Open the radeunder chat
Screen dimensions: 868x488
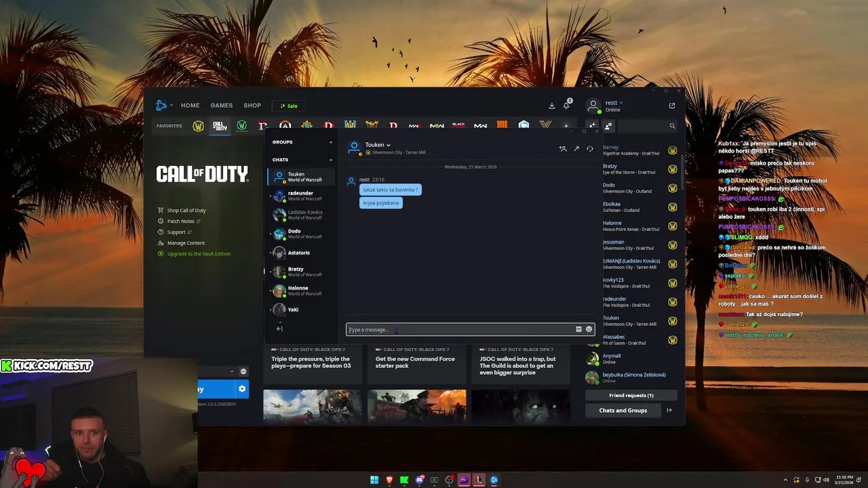[301, 196]
